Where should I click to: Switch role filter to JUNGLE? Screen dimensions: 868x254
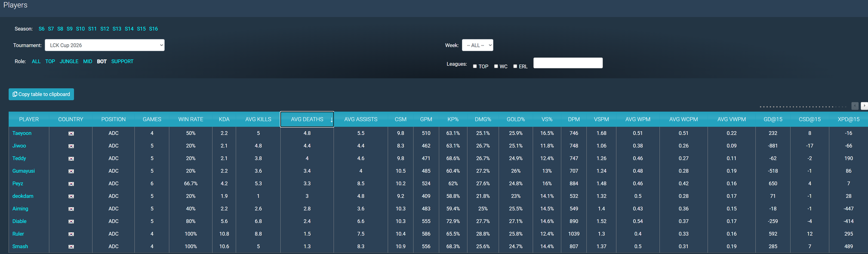click(69, 62)
